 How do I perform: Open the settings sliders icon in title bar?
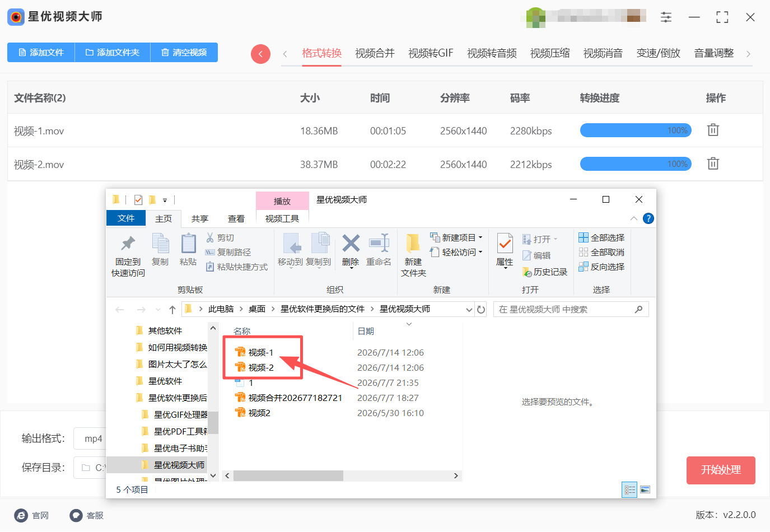(666, 17)
